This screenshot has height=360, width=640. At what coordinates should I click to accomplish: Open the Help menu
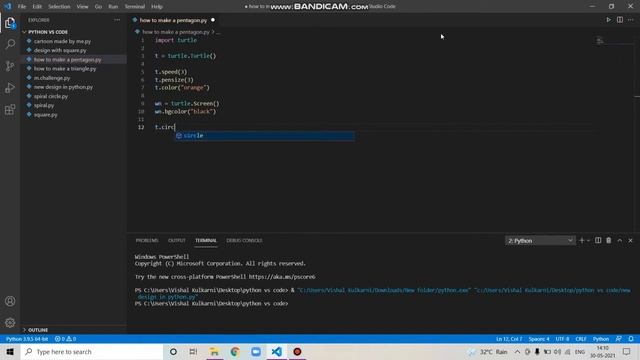click(157, 7)
